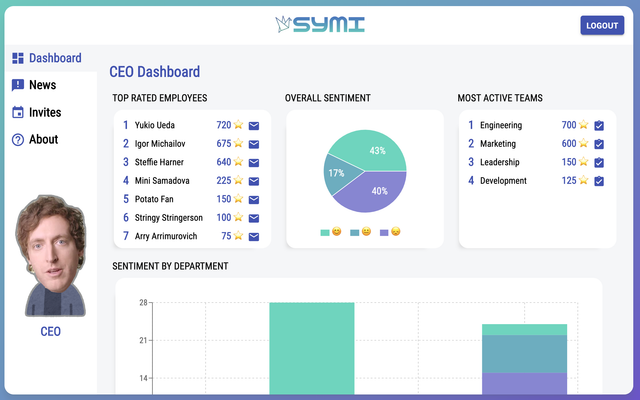Click the purple segment of stacked bar
640x400 pixels.
coord(524,383)
